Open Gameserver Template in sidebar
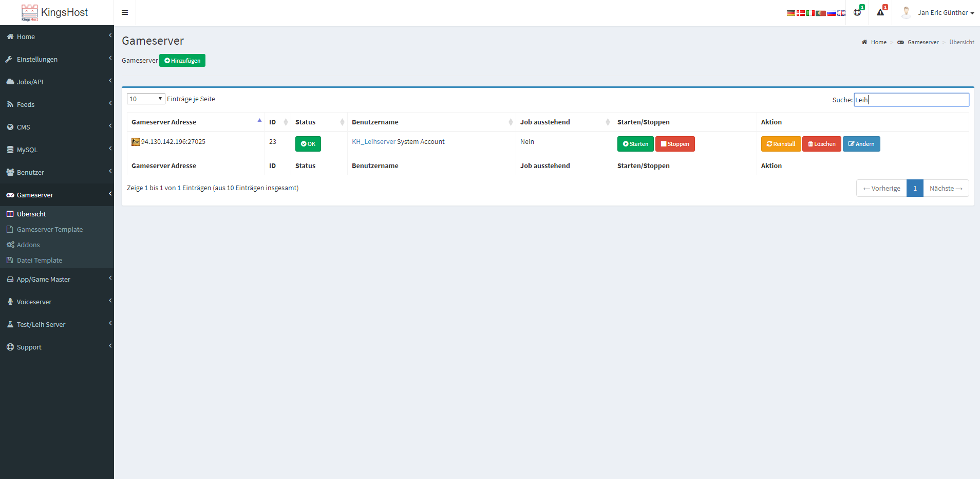Viewport: 980px width, 479px height. (49, 229)
